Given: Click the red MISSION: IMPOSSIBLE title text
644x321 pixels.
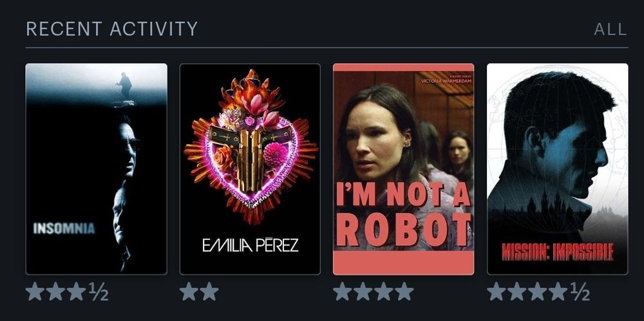Looking at the screenshot, I should (x=557, y=252).
